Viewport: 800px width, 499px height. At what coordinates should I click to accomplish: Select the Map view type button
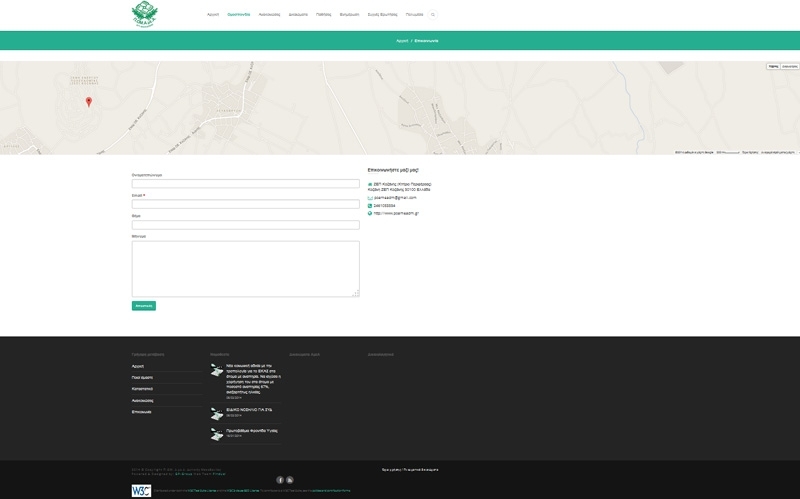click(x=773, y=66)
